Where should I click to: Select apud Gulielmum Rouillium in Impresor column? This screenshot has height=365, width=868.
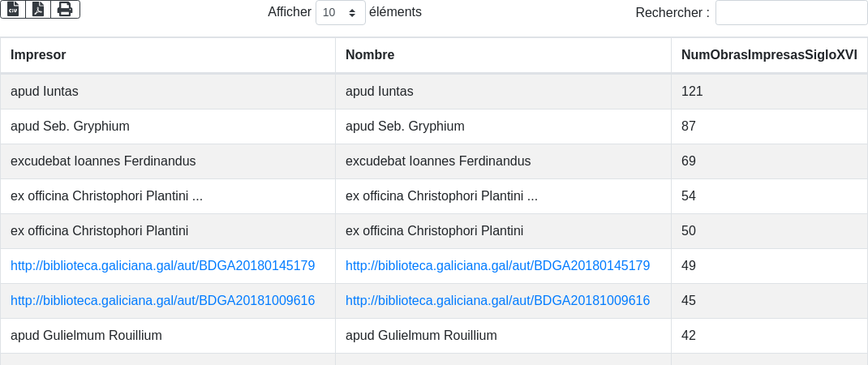(x=86, y=335)
